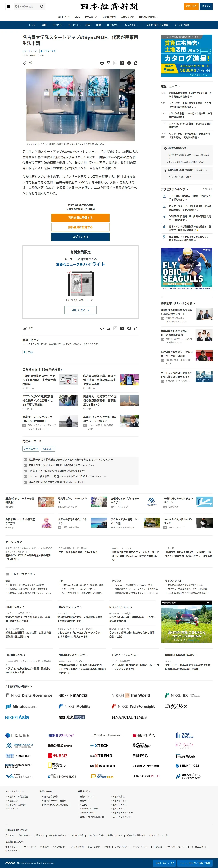Click the search magnifier icon
The image size is (218, 868).
coord(42,6)
